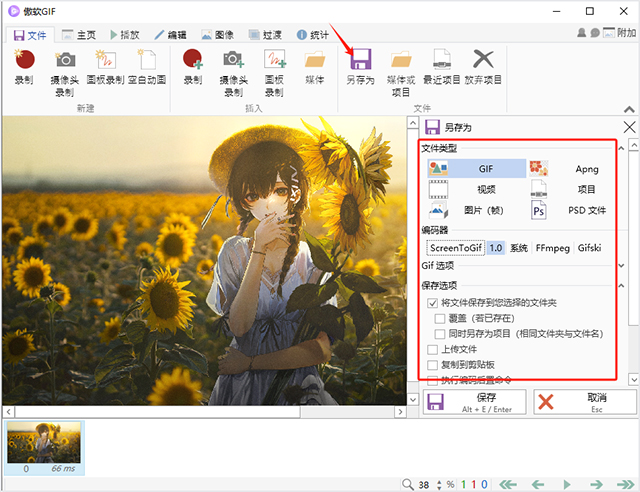Insert a recording via the 插入 group's 录制 icon

193,60
